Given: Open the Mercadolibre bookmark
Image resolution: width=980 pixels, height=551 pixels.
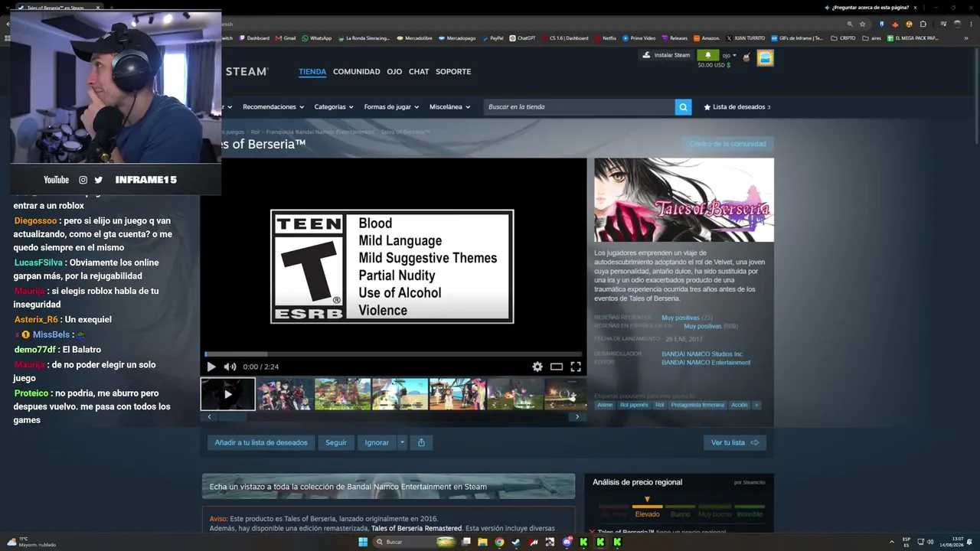Looking at the screenshot, I should pos(413,38).
